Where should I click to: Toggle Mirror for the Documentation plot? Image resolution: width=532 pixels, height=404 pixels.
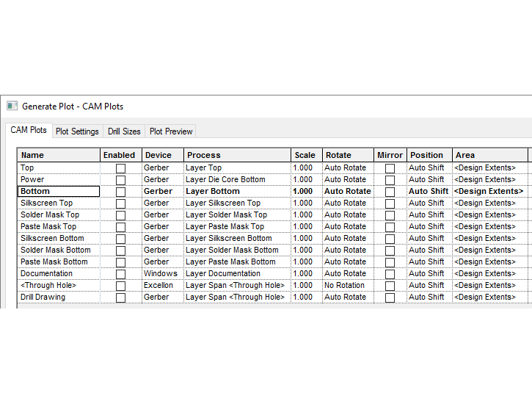click(390, 274)
